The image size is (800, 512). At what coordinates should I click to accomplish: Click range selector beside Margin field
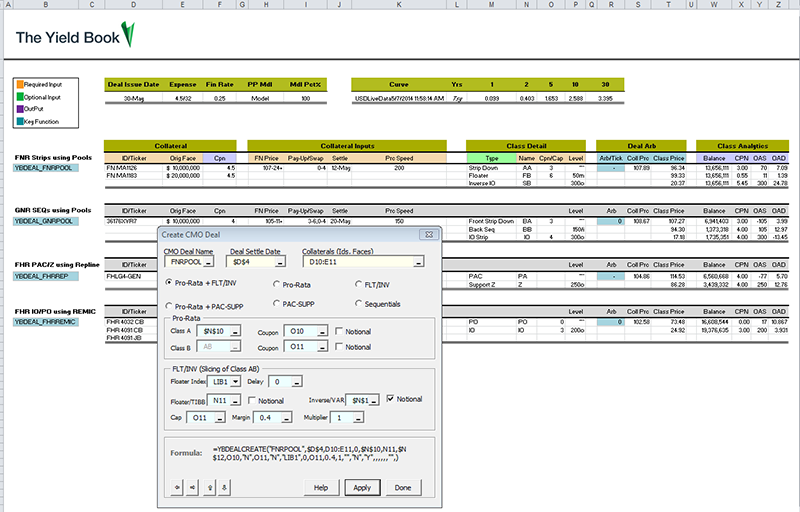coord(286,418)
